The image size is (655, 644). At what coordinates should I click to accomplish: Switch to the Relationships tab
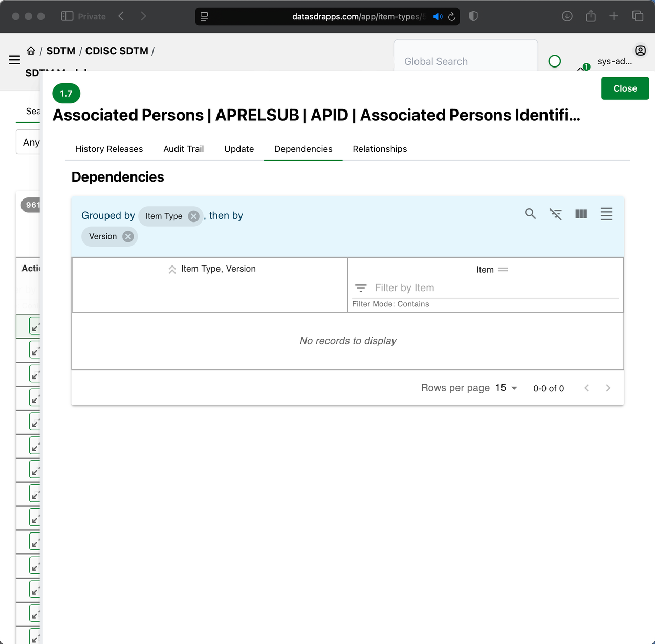[x=379, y=149]
